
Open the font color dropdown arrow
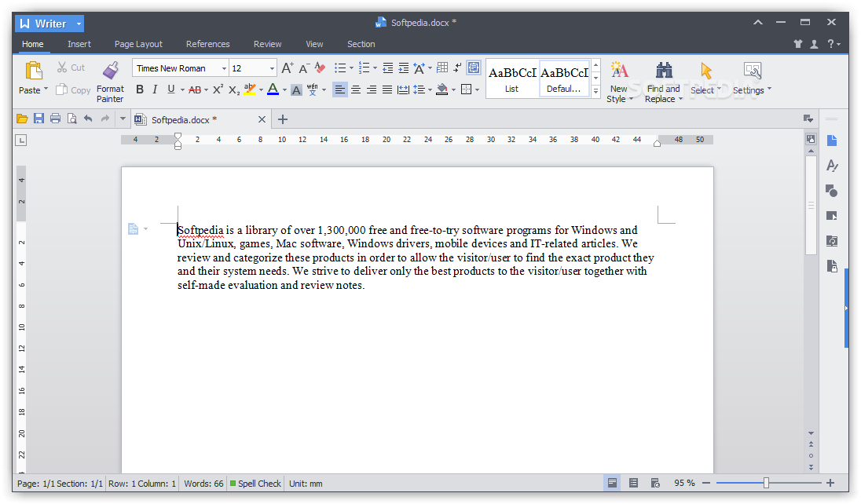pos(284,90)
